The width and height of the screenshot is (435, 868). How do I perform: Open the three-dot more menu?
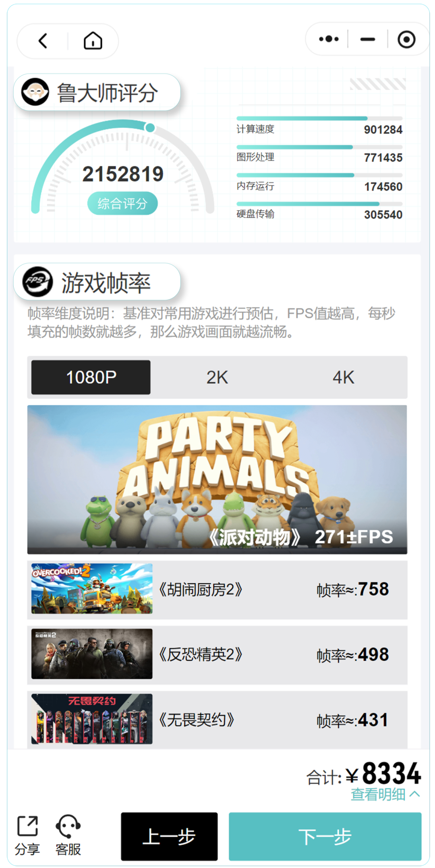pyautogui.click(x=329, y=39)
